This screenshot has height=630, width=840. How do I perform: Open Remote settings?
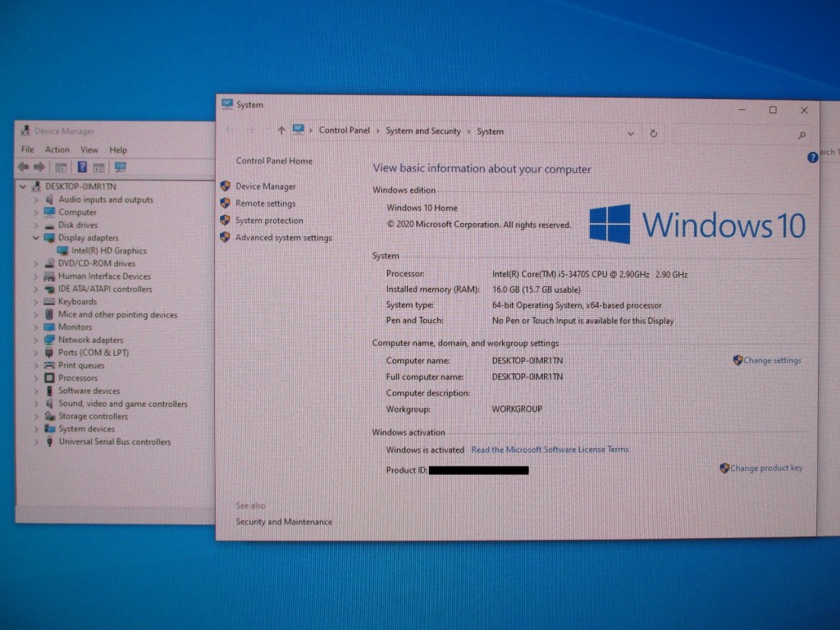[x=266, y=203]
